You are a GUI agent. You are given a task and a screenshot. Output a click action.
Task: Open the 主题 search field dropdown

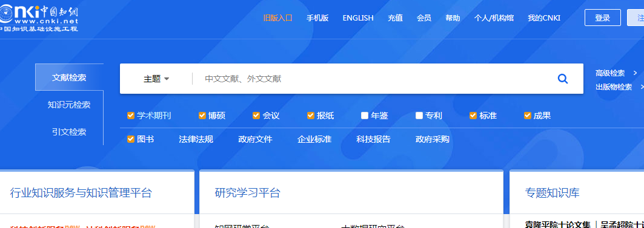pyautogui.click(x=156, y=79)
